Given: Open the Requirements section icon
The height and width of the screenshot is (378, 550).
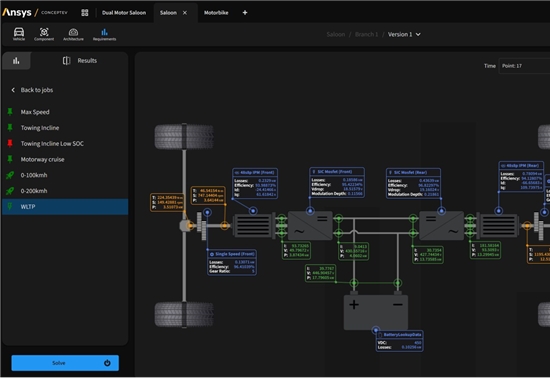Looking at the screenshot, I should pos(104,34).
